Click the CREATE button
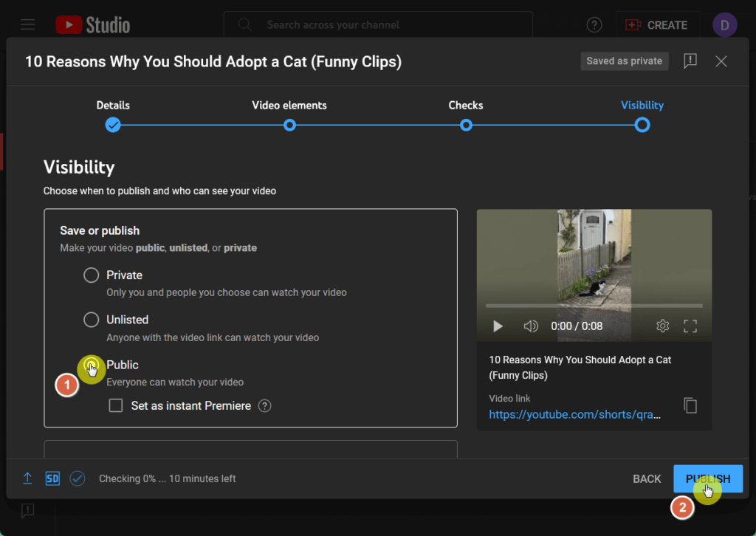The image size is (756, 536). tap(656, 24)
